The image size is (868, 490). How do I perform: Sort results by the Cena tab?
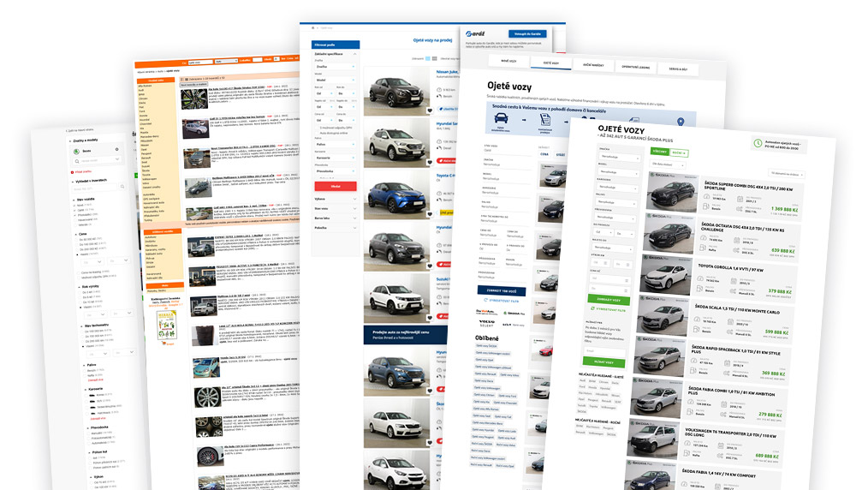coord(544,154)
